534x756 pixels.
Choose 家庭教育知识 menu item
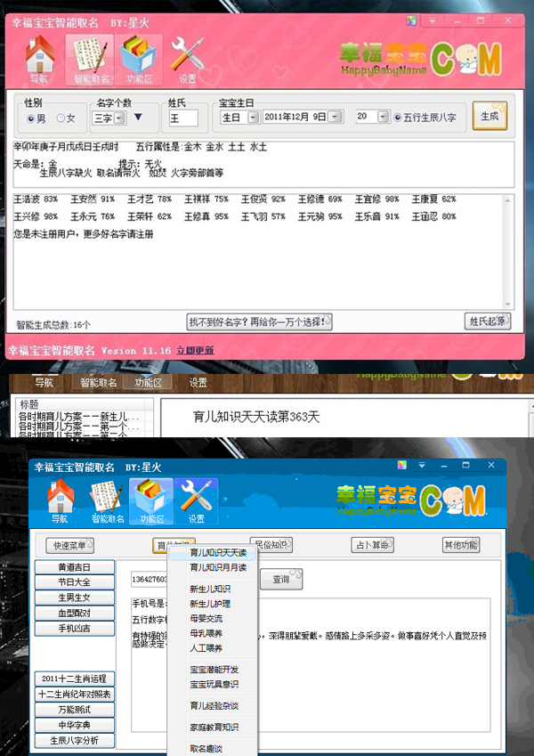213,728
